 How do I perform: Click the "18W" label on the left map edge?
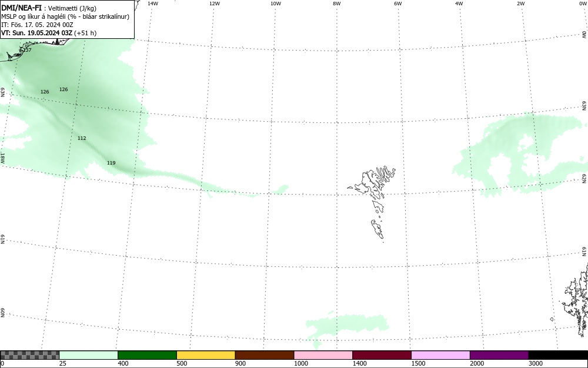[x=2, y=158]
